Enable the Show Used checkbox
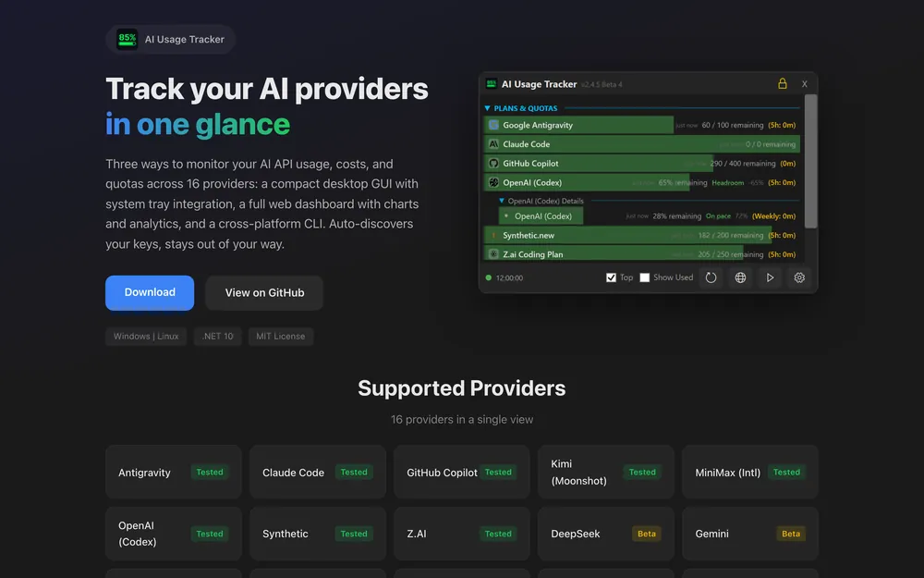This screenshot has width=924, height=578. pyautogui.click(x=645, y=277)
